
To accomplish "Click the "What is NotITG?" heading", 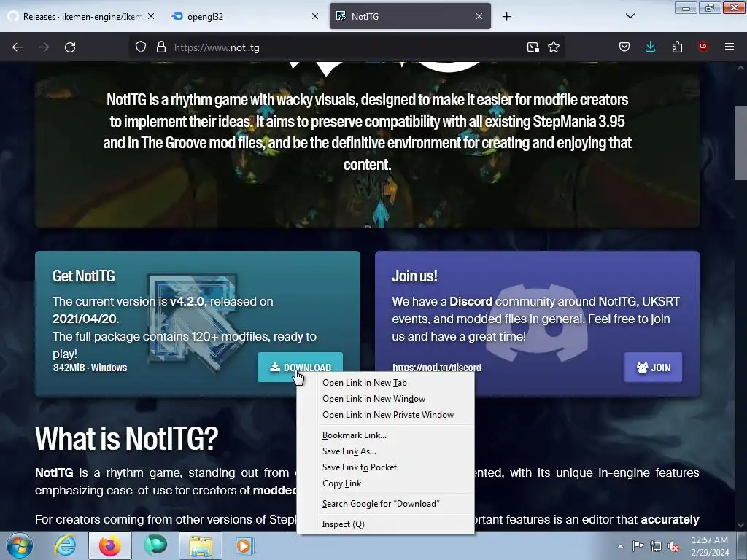I will [127, 438].
